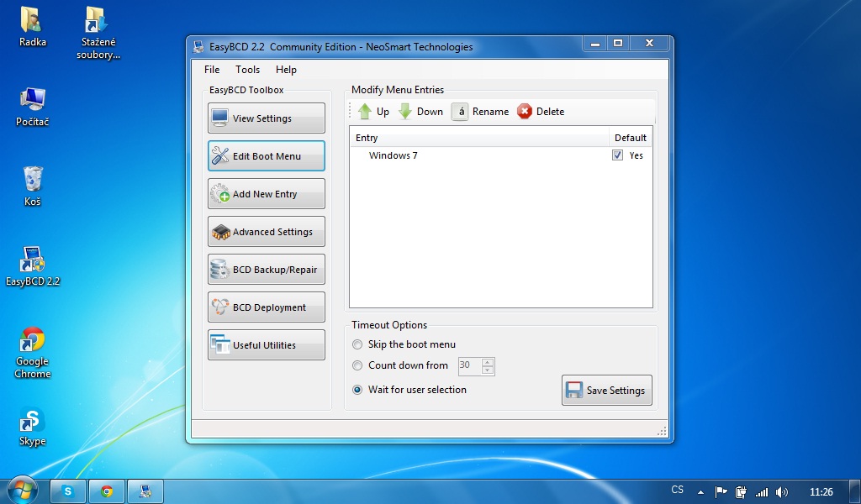Select the EasyBCD 2.2 desktop shortcut
The width and height of the screenshot is (861, 504).
[33, 266]
